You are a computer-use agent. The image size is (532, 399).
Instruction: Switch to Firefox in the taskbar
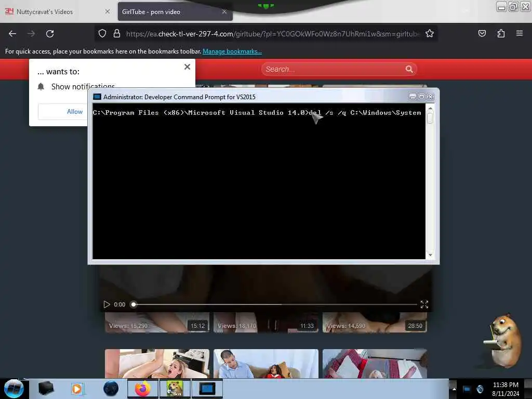pos(143,389)
